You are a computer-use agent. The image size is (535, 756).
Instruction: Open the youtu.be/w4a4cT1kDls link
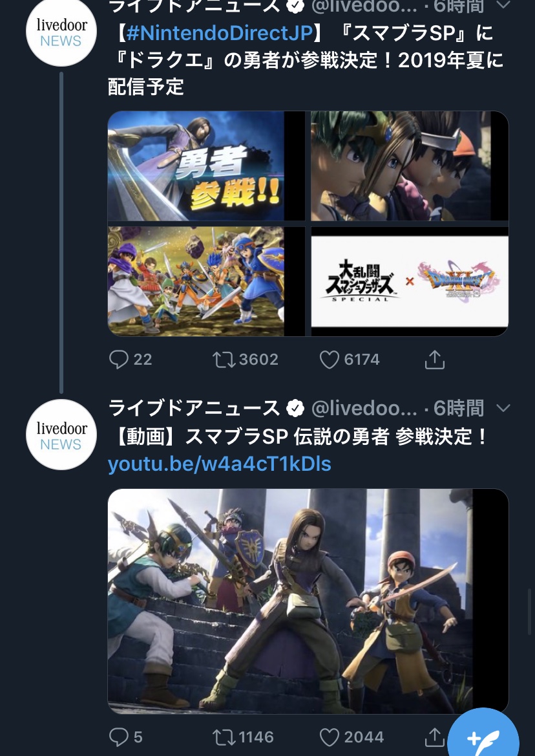click(220, 464)
